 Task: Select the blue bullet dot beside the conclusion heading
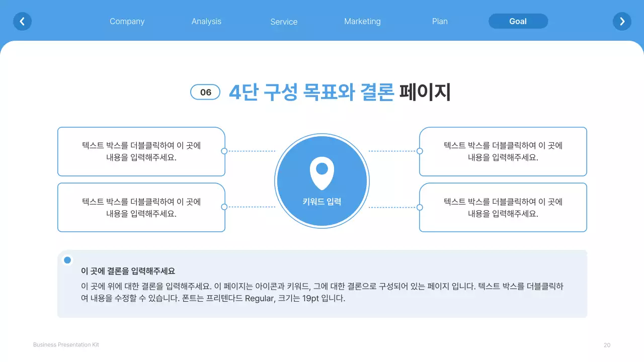pyautogui.click(x=67, y=260)
